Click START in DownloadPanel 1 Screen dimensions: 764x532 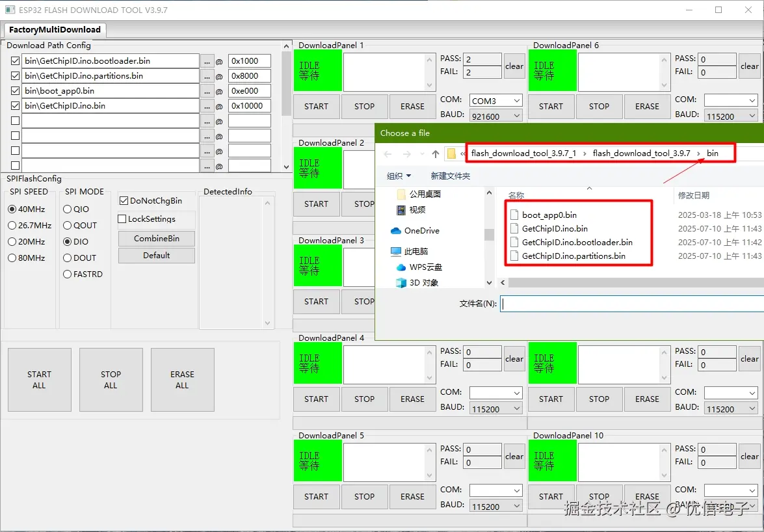[x=316, y=107]
